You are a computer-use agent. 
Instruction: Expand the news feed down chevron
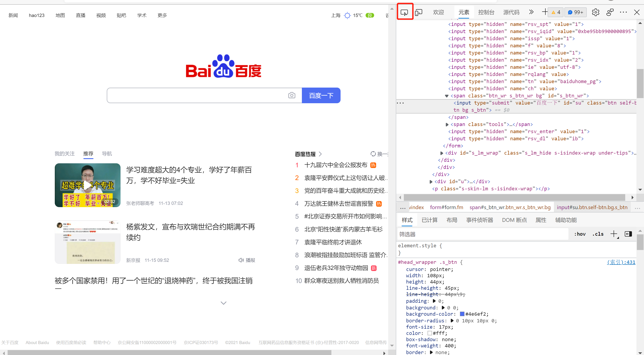click(224, 303)
